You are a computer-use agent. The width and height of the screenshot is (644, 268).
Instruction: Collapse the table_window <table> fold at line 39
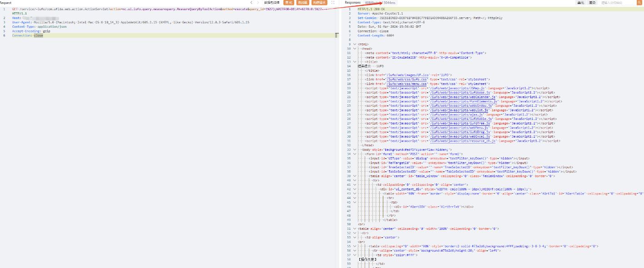(x=355, y=176)
